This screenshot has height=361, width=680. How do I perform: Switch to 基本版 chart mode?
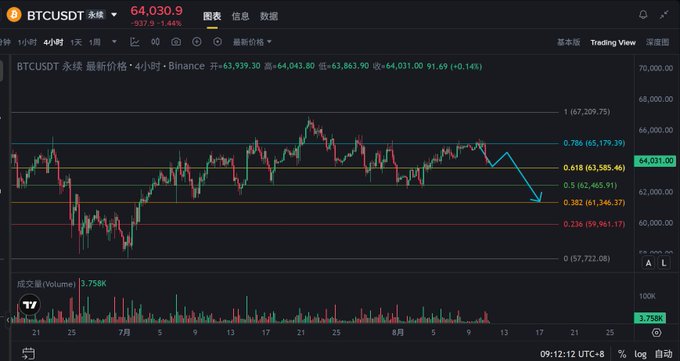pyautogui.click(x=569, y=42)
